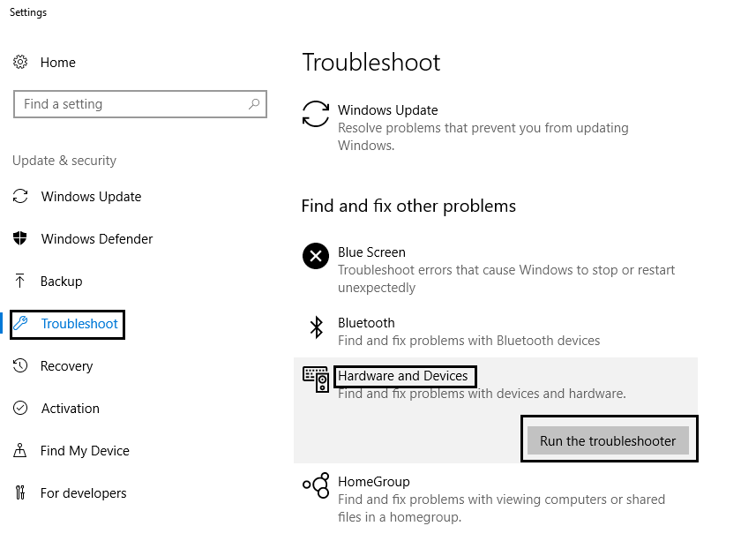Click the Blue Screen error icon
Image resolution: width=756 pixels, height=541 pixels.
click(x=316, y=256)
